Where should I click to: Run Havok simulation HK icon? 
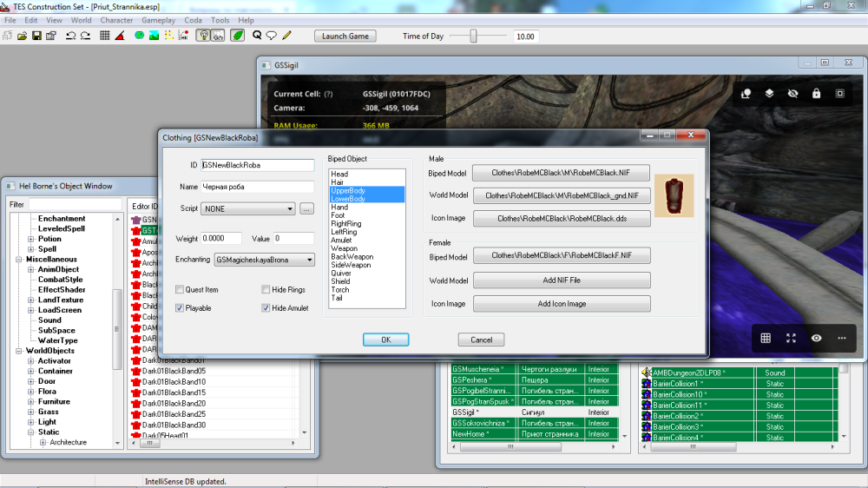tap(183, 36)
